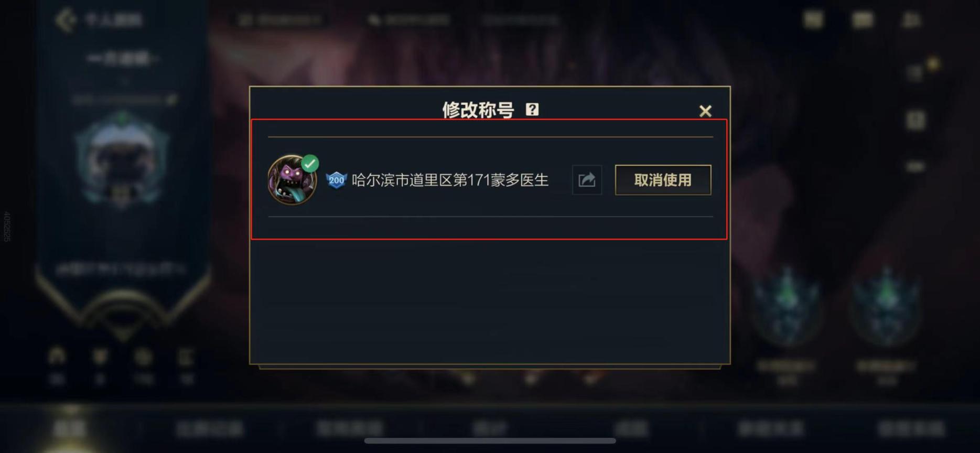
Task: Select the Dr. Mundo champion avatar
Action: [292, 180]
